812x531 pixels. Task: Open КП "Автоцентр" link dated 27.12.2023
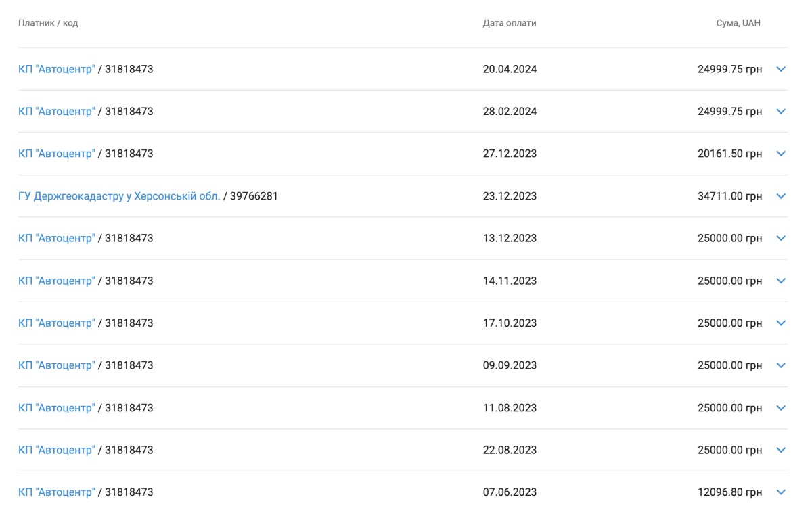[56, 154]
